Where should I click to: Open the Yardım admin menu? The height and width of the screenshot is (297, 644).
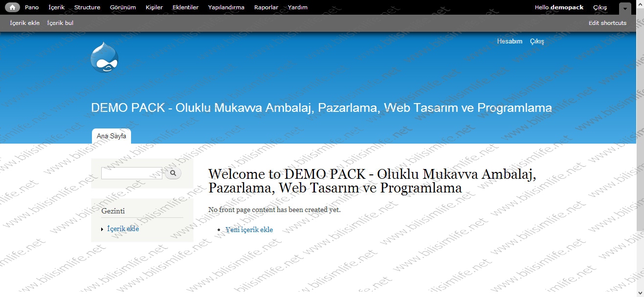(x=298, y=7)
